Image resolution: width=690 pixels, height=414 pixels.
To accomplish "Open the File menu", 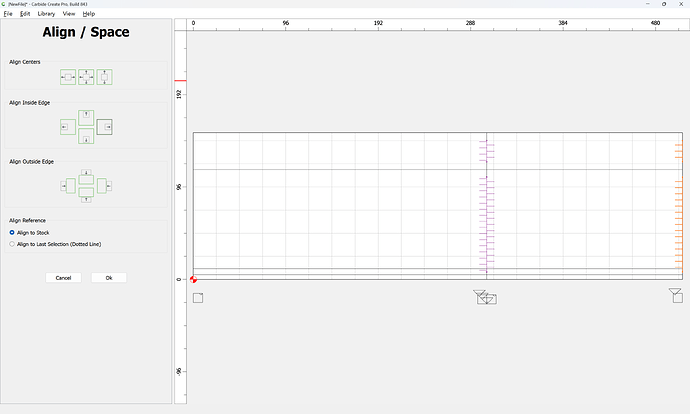I will (8, 14).
